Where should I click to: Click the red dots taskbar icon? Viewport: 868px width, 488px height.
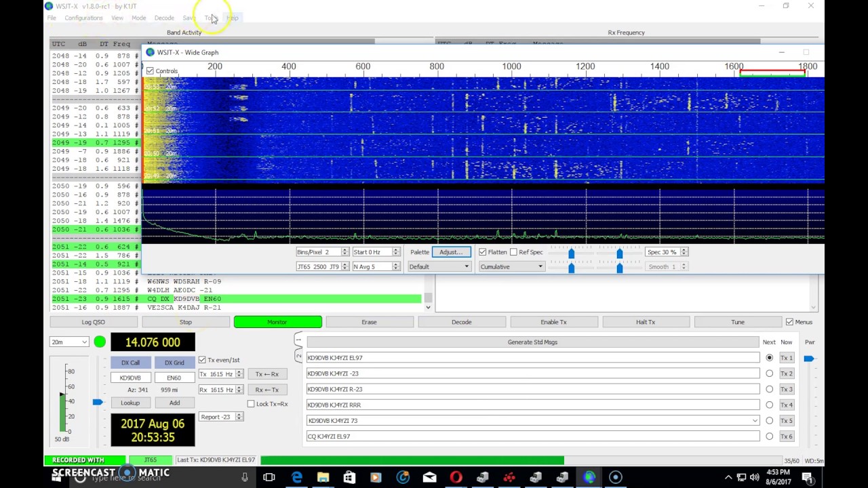coord(509,477)
